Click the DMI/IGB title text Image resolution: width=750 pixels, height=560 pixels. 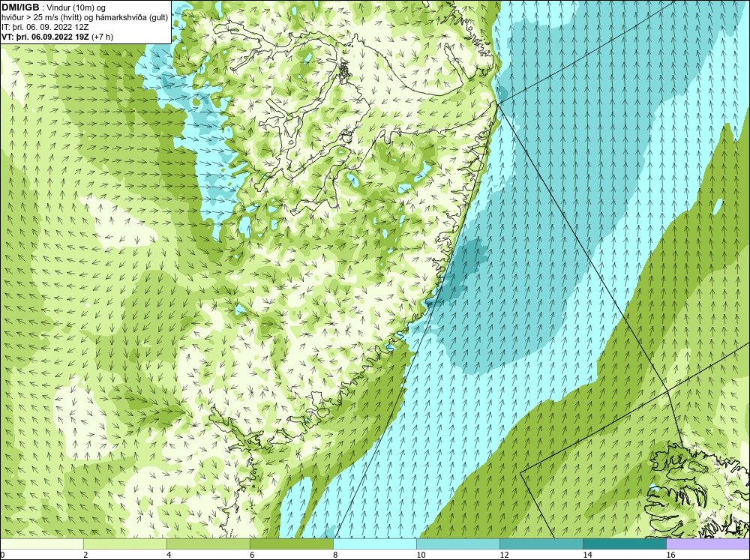[20, 7]
